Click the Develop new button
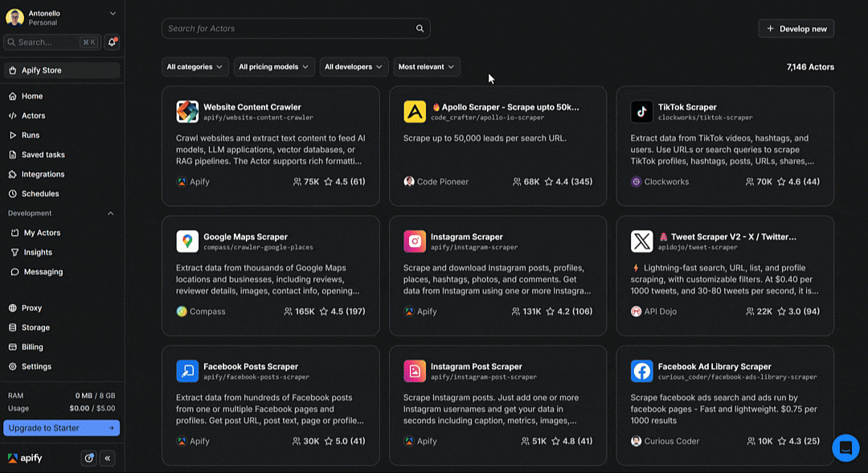Image resolution: width=868 pixels, height=473 pixels. (796, 29)
